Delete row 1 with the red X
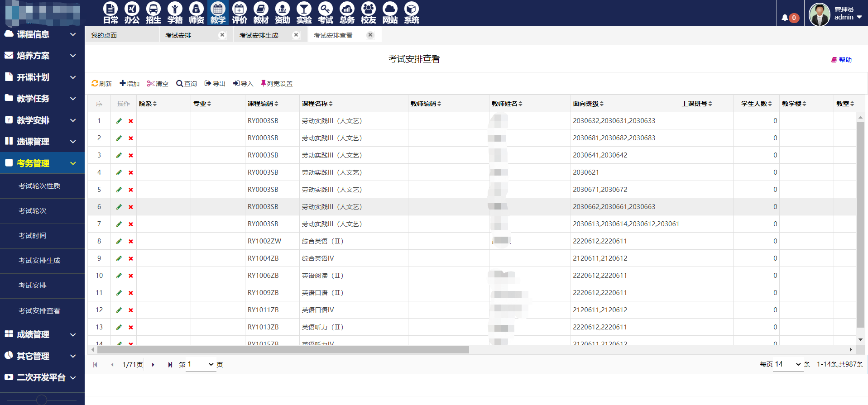868x405 pixels. point(131,121)
